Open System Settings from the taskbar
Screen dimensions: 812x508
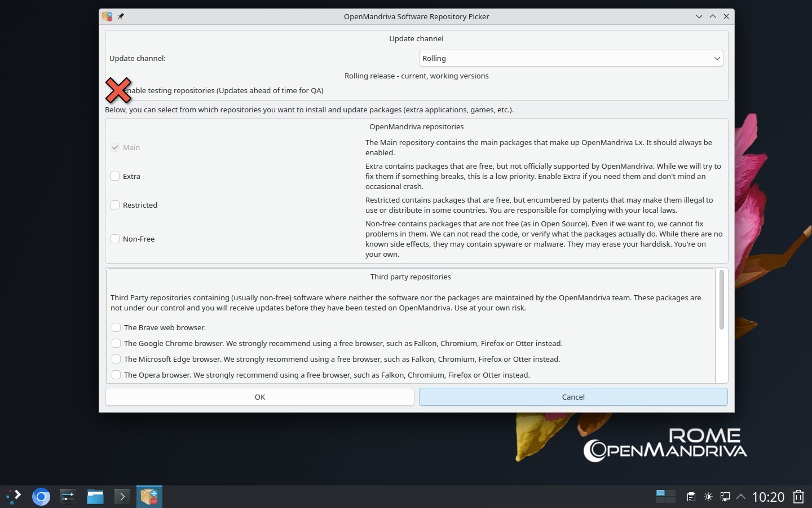pos(68,497)
